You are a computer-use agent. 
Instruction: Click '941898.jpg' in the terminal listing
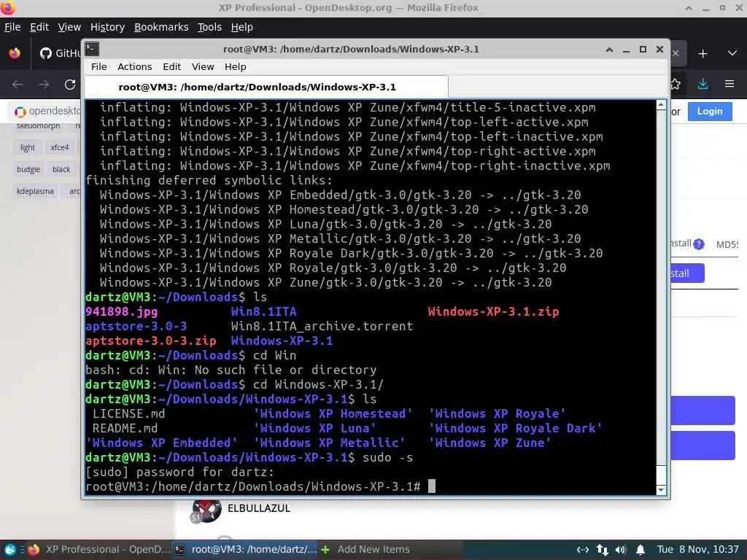[122, 312]
